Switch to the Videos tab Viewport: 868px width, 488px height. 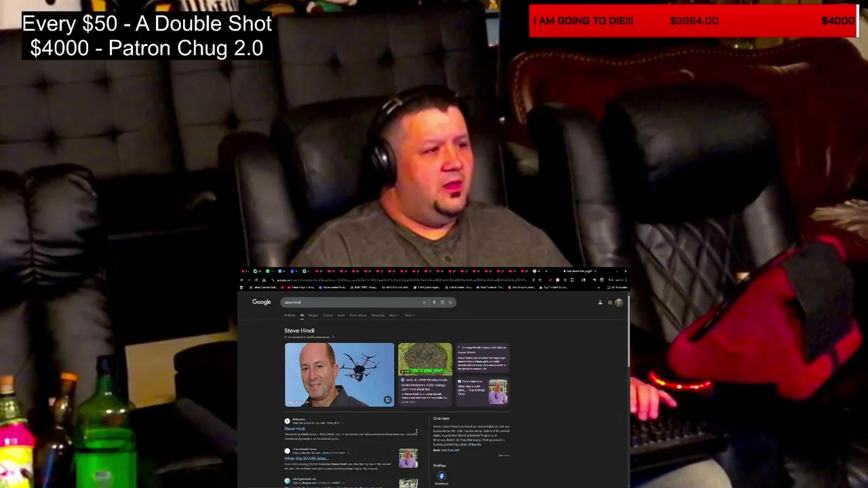click(x=328, y=315)
